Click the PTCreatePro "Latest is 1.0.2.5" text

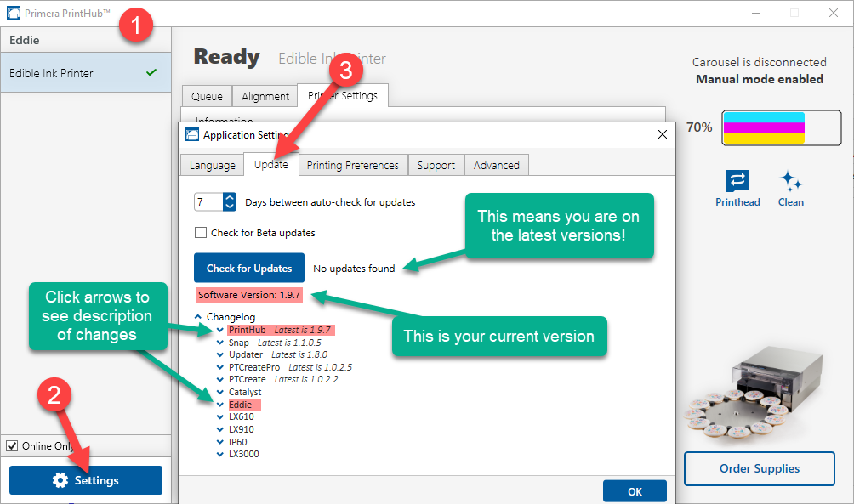[320, 367]
